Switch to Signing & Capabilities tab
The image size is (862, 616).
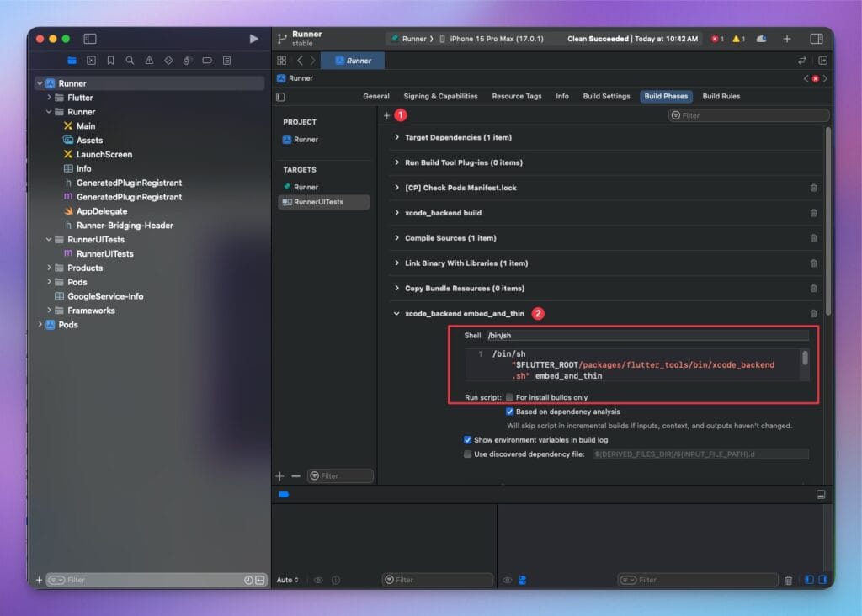pyautogui.click(x=440, y=96)
